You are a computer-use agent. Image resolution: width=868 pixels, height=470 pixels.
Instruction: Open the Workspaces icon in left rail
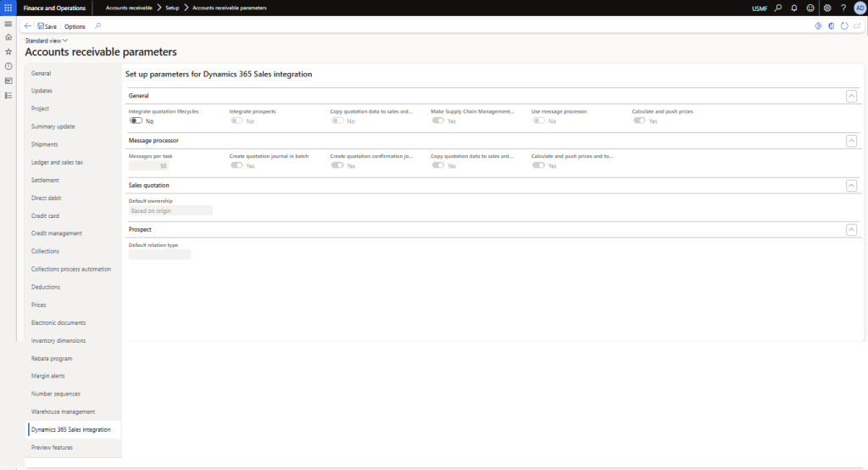[8, 81]
